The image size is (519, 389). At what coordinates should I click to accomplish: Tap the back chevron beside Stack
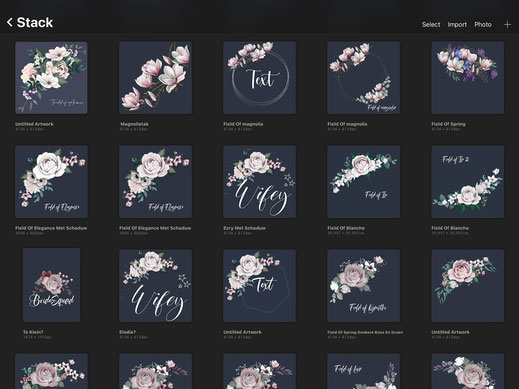(x=10, y=23)
